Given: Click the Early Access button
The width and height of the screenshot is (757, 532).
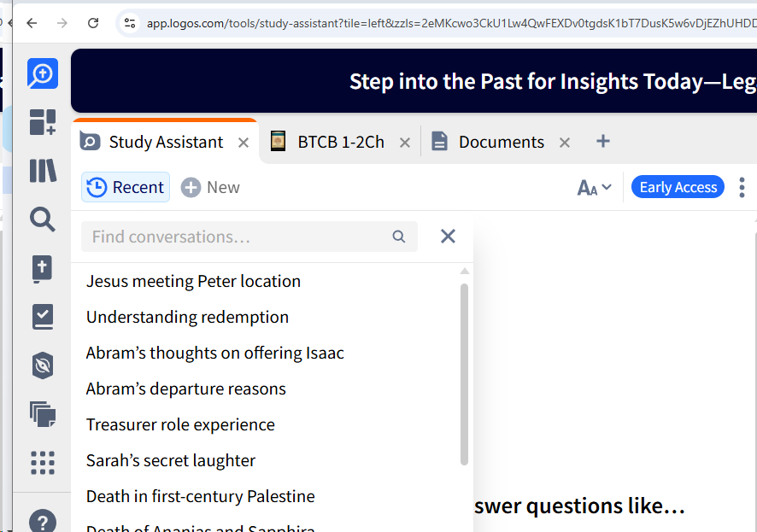Looking at the screenshot, I should [678, 188].
